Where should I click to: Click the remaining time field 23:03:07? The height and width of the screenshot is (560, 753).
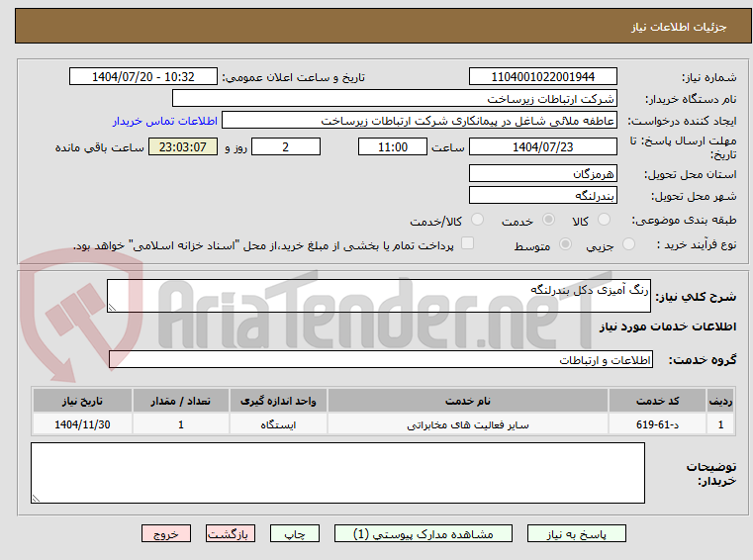(x=183, y=146)
